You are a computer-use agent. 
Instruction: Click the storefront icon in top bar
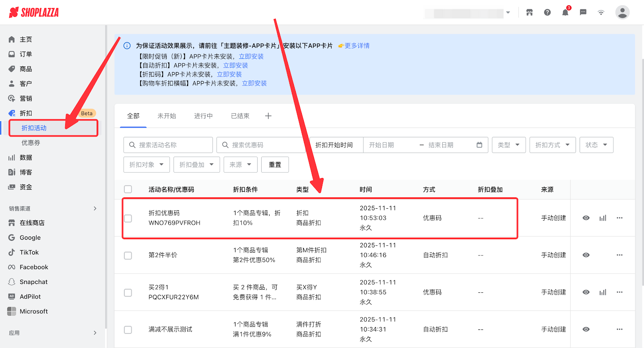point(529,12)
